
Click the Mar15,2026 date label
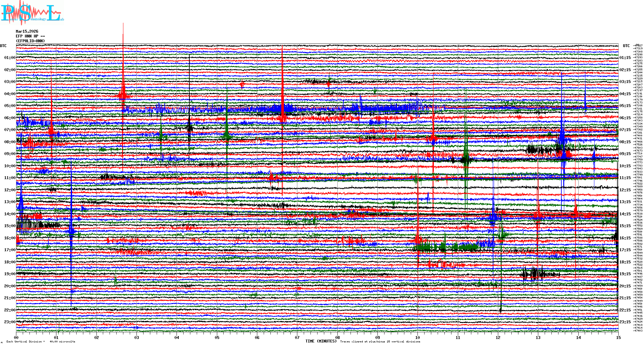click(27, 31)
